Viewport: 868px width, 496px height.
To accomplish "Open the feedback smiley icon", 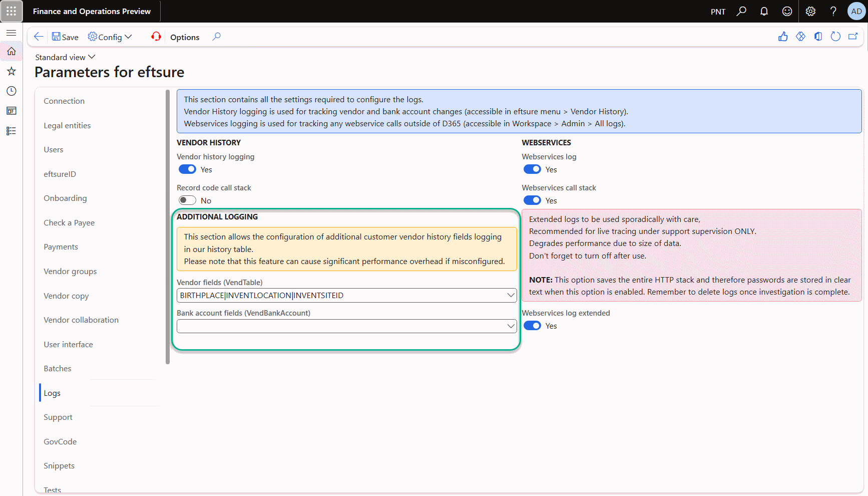I will pos(787,11).
